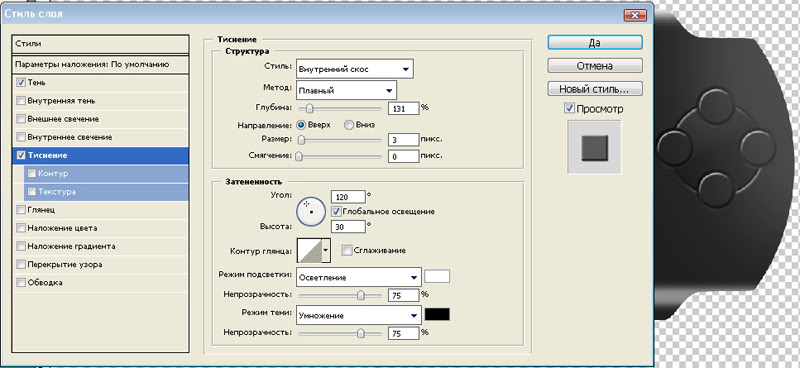Enable the Сглаживание checkbox
800x368 pixels.
[x=346, y=250]
